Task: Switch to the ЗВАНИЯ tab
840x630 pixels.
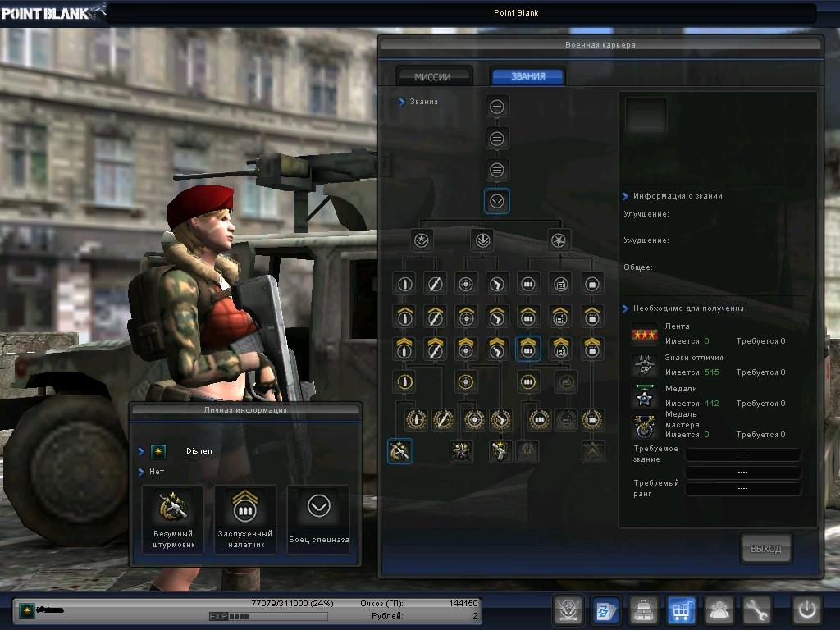Action: [527, 76]
